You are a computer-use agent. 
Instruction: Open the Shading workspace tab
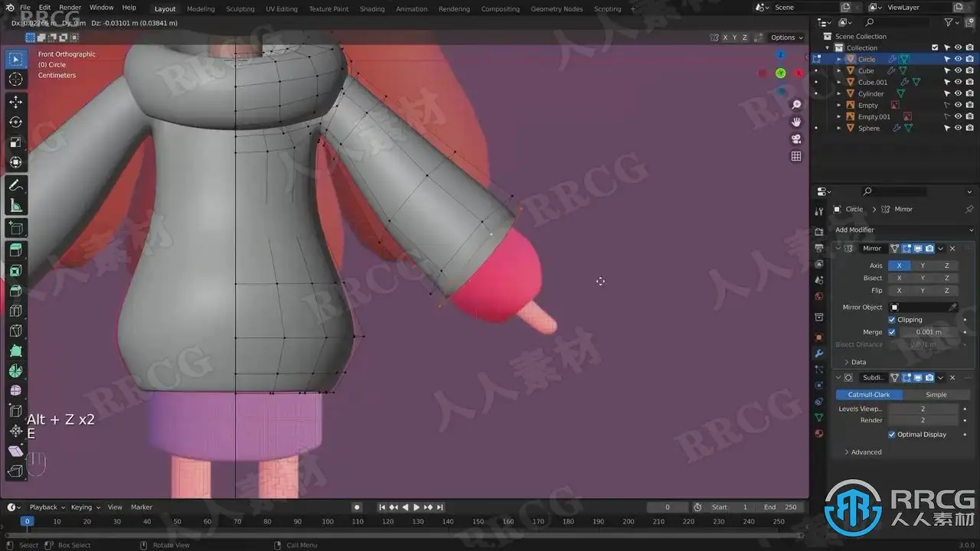[372, 9]
